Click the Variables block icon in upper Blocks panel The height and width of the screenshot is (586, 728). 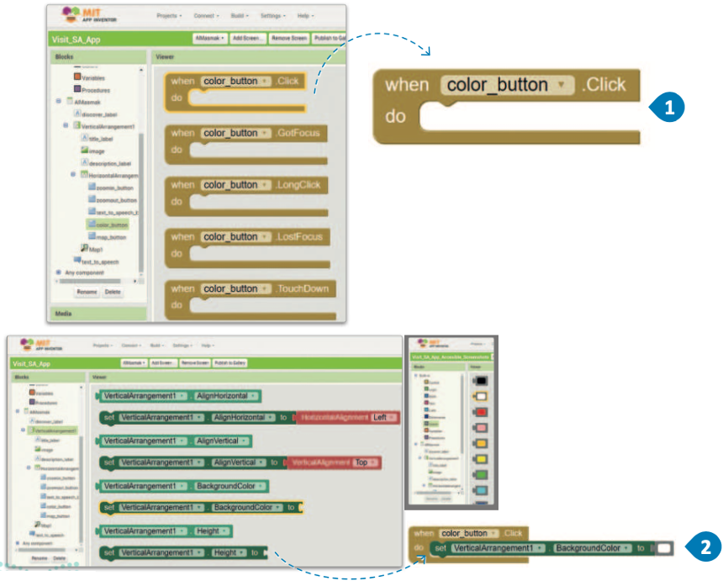pos(77,77)
